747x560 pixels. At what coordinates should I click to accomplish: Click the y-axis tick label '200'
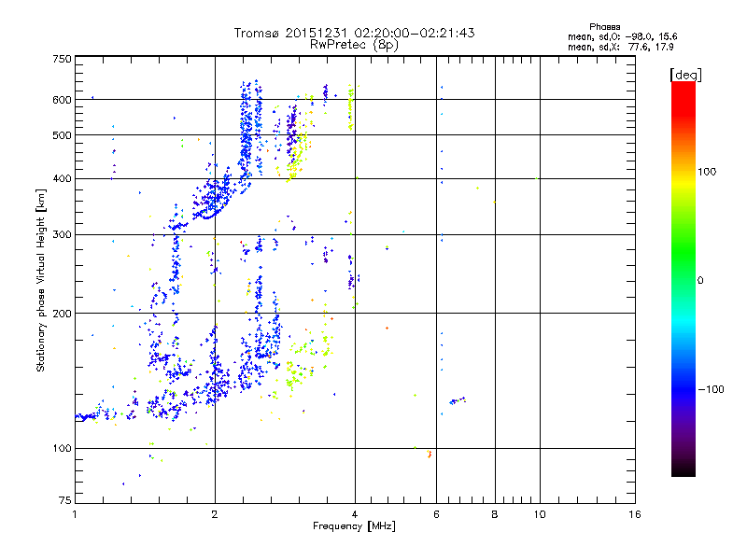[x=63, y=314]
